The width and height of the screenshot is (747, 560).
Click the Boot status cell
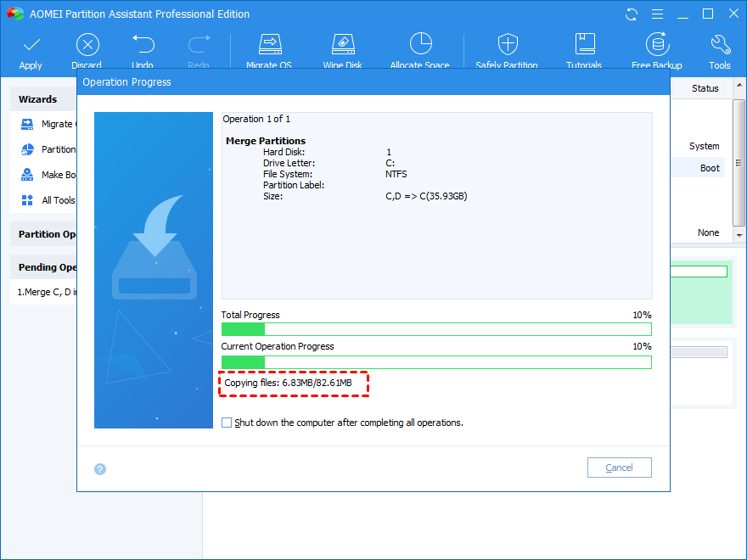(x=710, y=168)
